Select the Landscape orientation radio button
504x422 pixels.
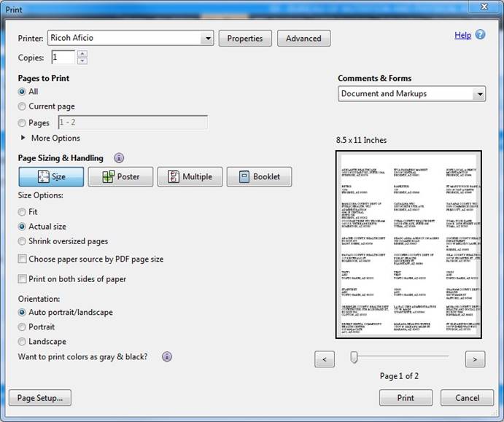point(22,341)
